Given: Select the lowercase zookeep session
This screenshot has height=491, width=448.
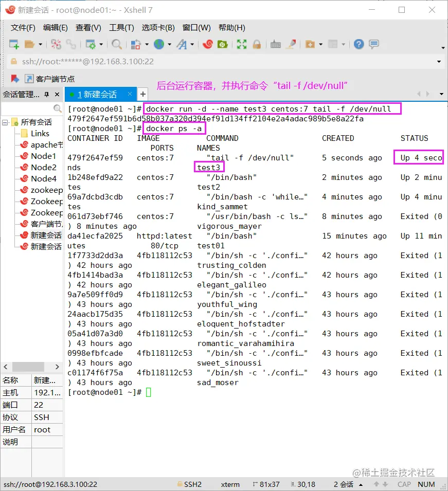Looking at the screenshot, I should (x=41, y=190).
